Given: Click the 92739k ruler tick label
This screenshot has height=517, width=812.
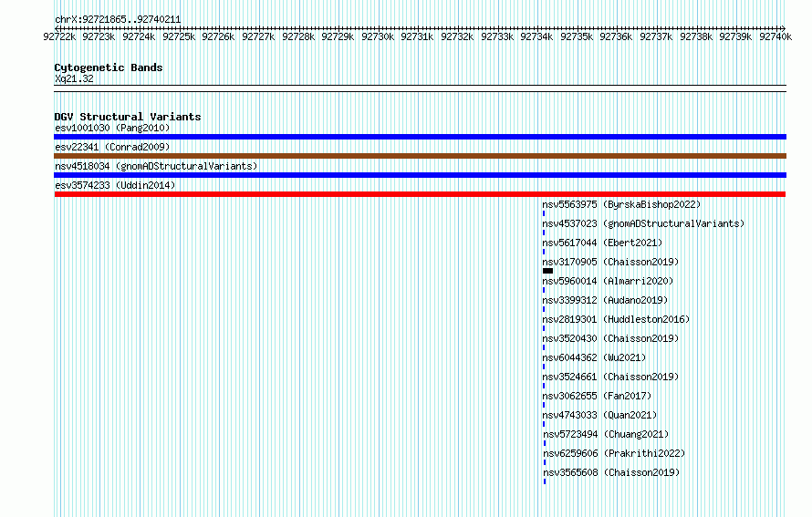Looking at the screenshot, I should pos(735,36).
